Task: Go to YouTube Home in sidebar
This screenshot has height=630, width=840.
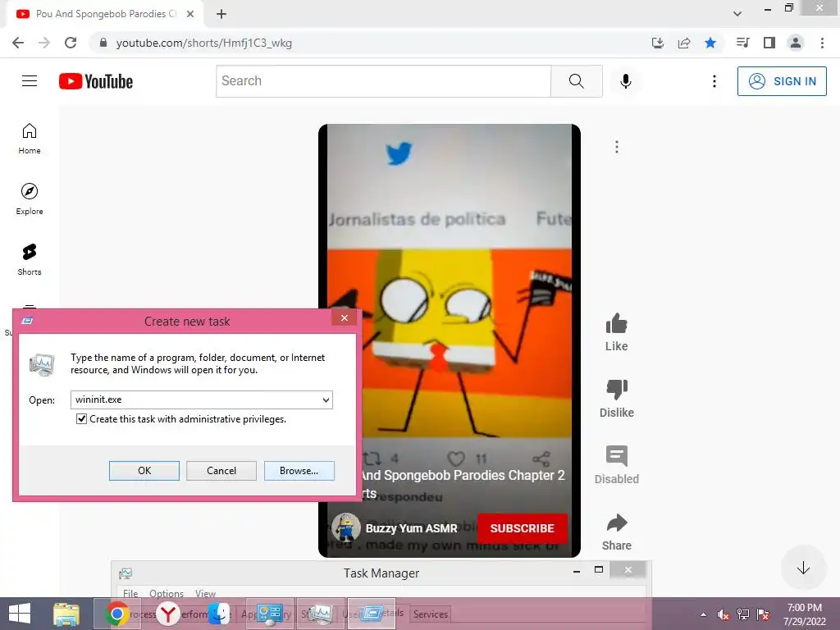Action: 30,139
